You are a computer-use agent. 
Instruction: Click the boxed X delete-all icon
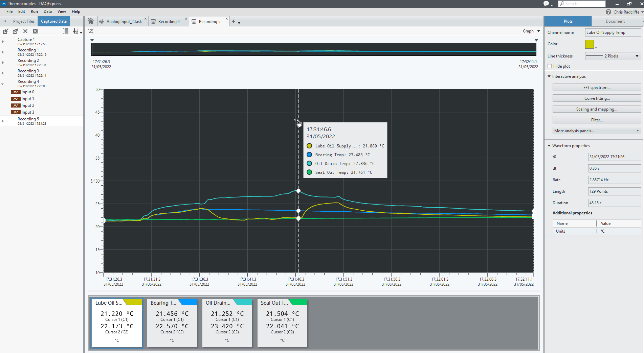35,31
